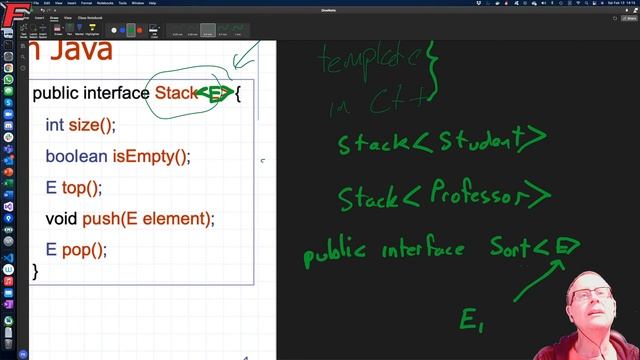The width and height of the screenshot is (640, 360).
Task: Open the File menu in menu bar
Action: coord(36,3)
